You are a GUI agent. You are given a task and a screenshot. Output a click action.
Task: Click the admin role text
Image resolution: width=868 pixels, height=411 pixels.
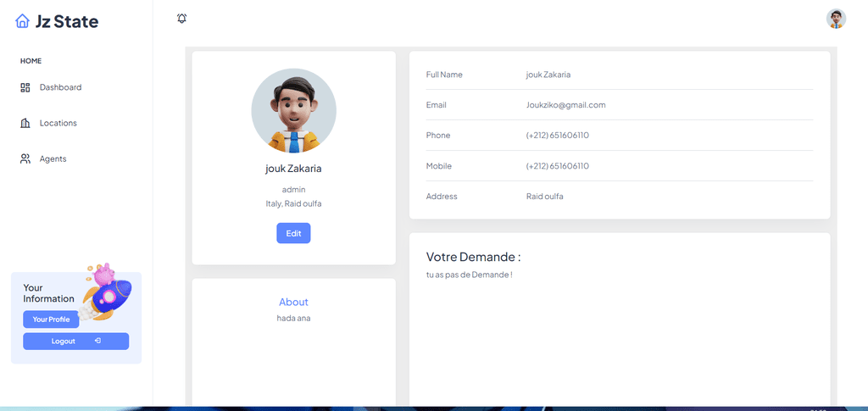pos(293,190)
